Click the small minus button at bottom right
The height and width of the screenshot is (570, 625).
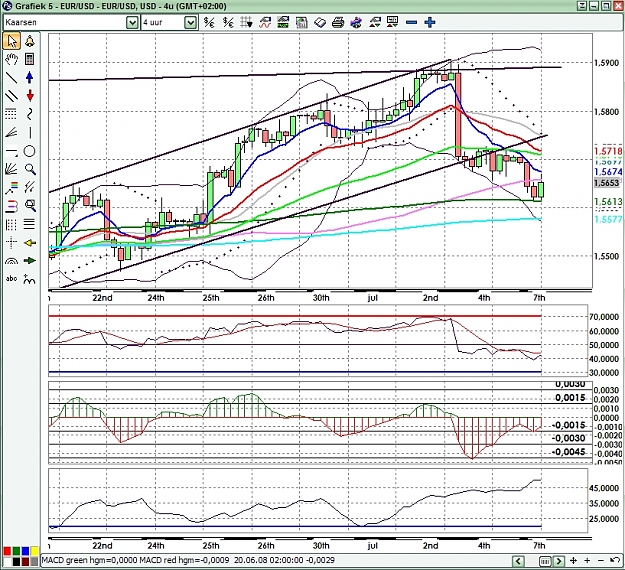[x=601, y=561]
